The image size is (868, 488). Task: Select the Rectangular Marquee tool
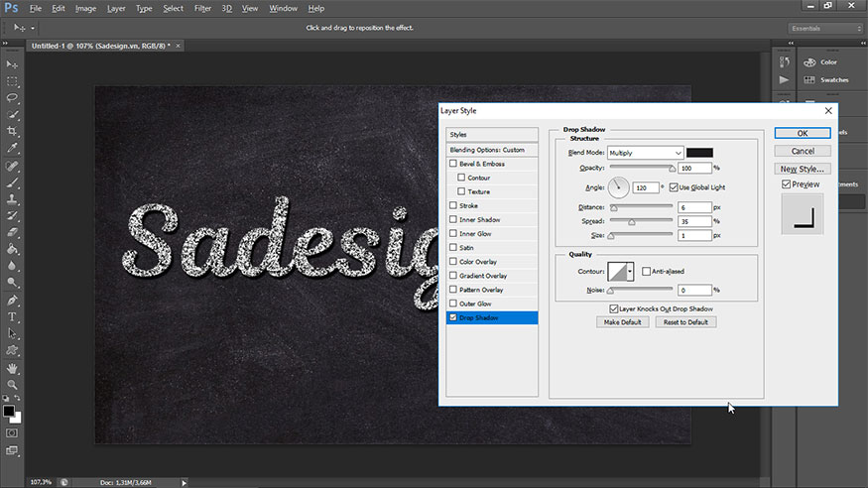coord(12,81)
